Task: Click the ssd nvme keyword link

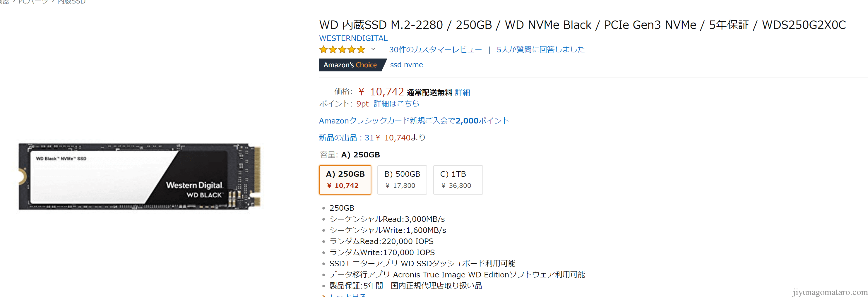Action: pyautogui.click(x=406, y=65)
